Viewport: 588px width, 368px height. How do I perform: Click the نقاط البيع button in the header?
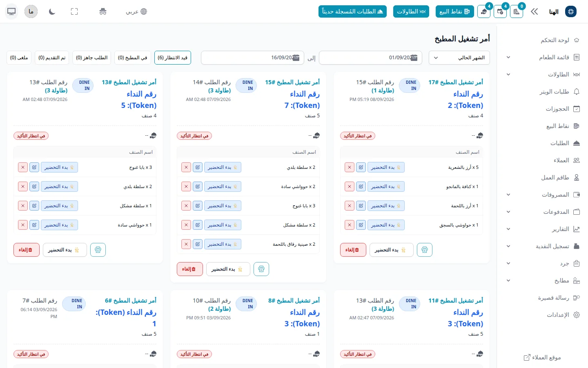[454, 11]
